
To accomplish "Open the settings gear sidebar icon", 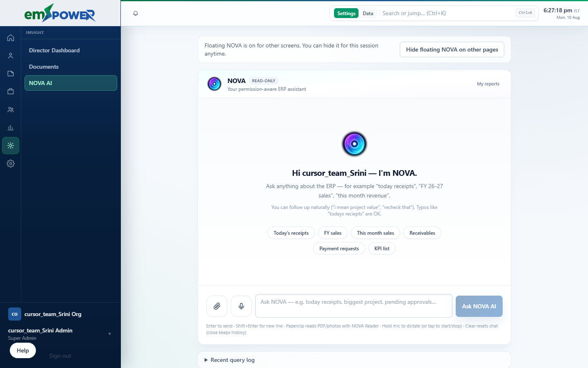I will pyautogui.click(x=11, y=164).
